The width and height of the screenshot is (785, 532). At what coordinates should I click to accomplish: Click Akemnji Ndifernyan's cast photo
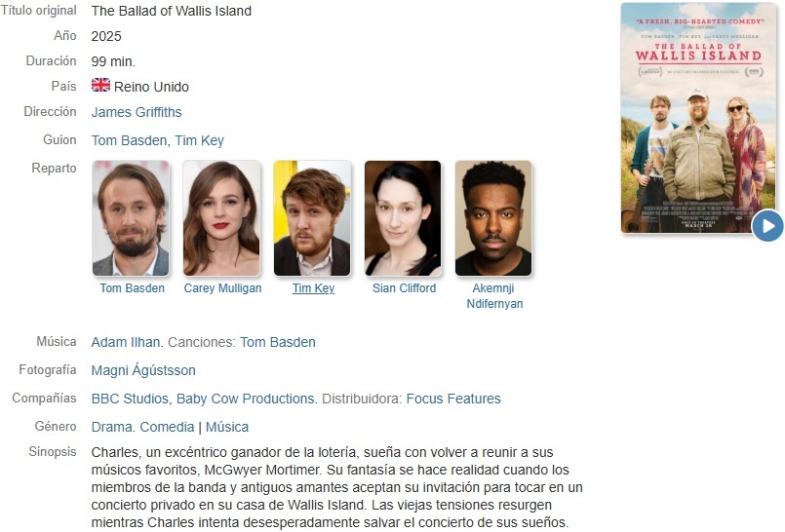[x=493, y=218]
